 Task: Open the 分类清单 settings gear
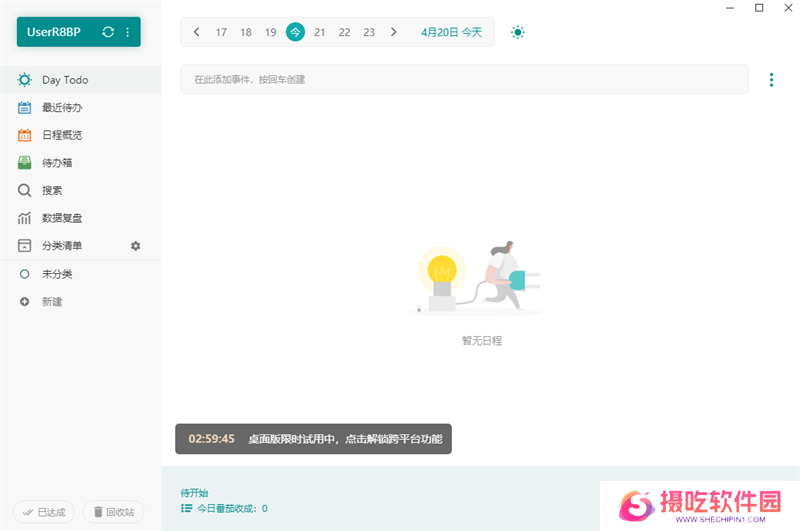tap(136, 246)
